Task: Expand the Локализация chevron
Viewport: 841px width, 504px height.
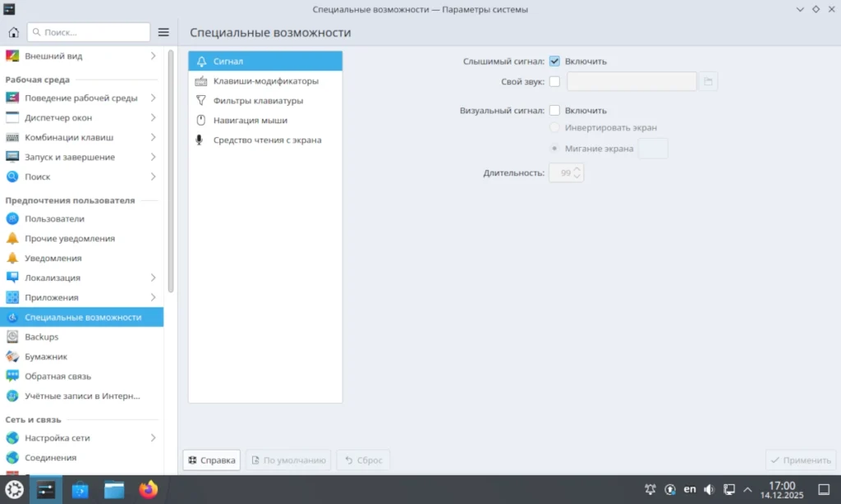Action: tap(153, 277)
